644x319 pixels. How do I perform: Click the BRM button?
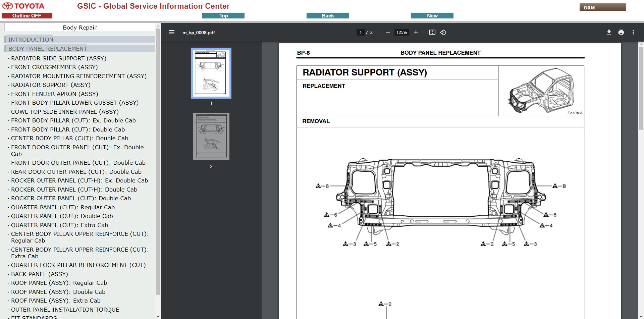coord(602,7)
